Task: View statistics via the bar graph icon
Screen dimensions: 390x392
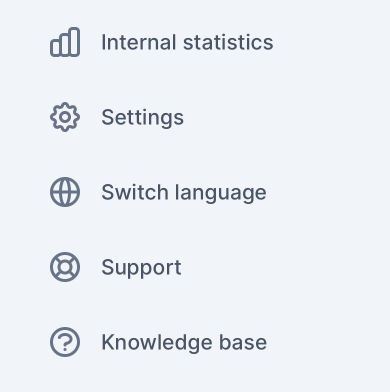Action: (x=65, y=42)
